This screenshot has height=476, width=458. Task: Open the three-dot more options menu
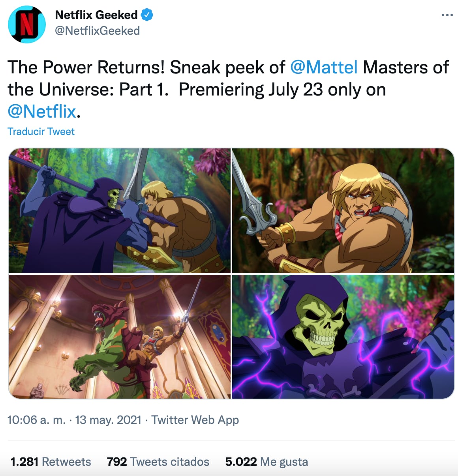pos(447,15)
